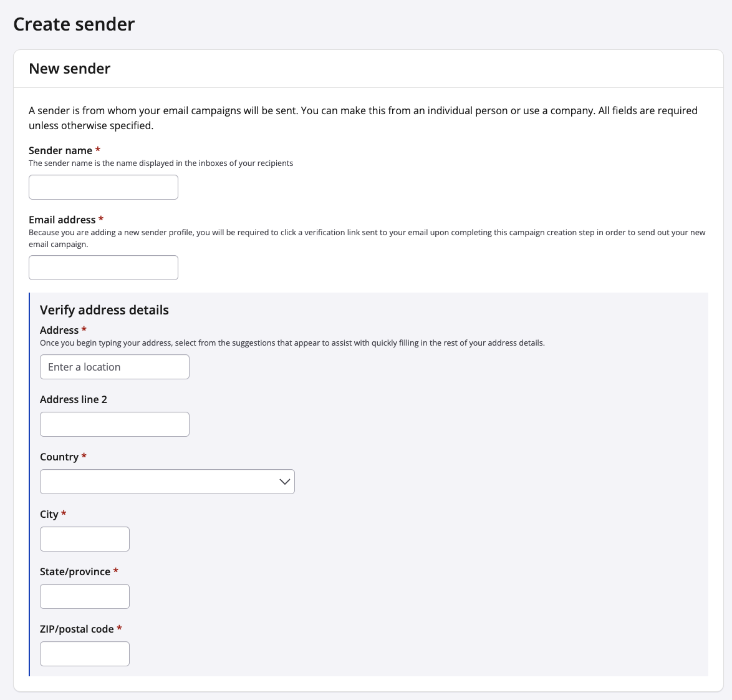The height and width of the screenshot is (700, 732).
Task: Click the 'Enter a location' address field
Action: click(115, 367)
